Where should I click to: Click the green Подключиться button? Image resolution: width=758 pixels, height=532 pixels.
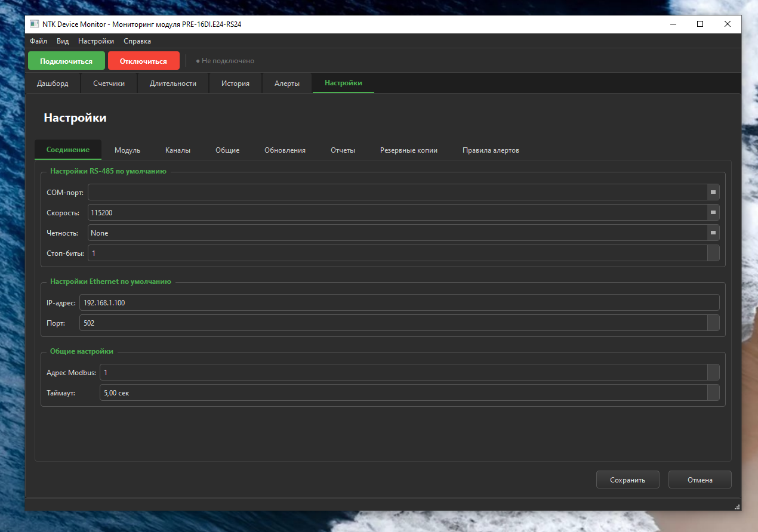[x=66, y=61]
